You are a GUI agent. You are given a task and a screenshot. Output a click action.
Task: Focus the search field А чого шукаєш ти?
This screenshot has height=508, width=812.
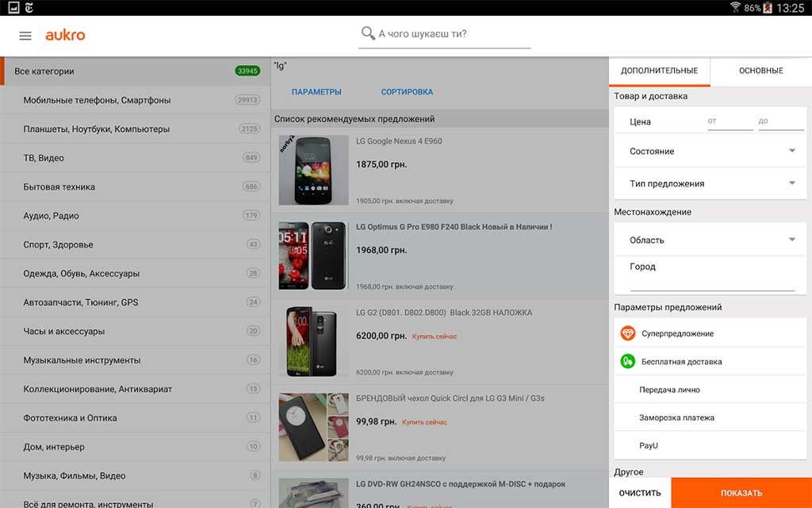tap(444, 34)
